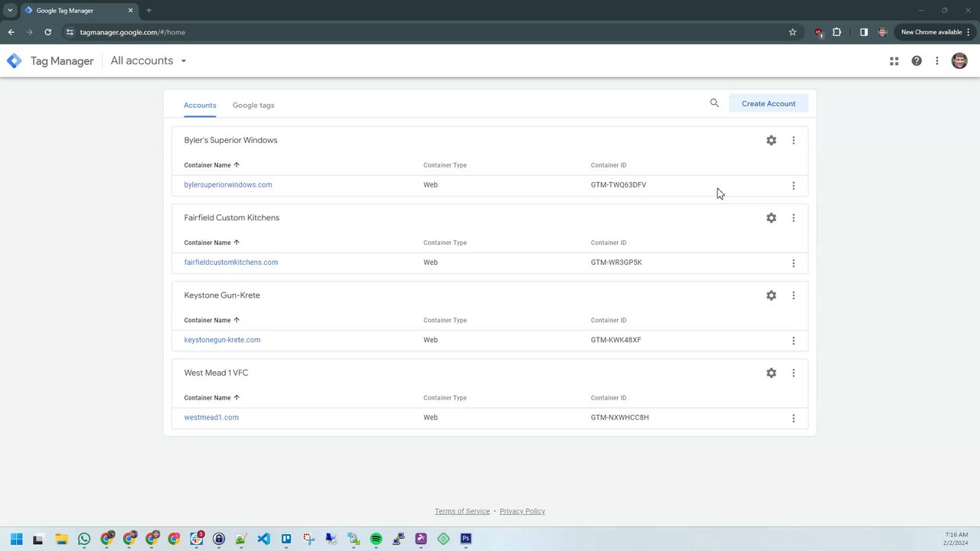The width and height of the screenshot is (980, 551).
Task: Open settings gear for Keystone Gun-Krete account
Action: [771, 295]
